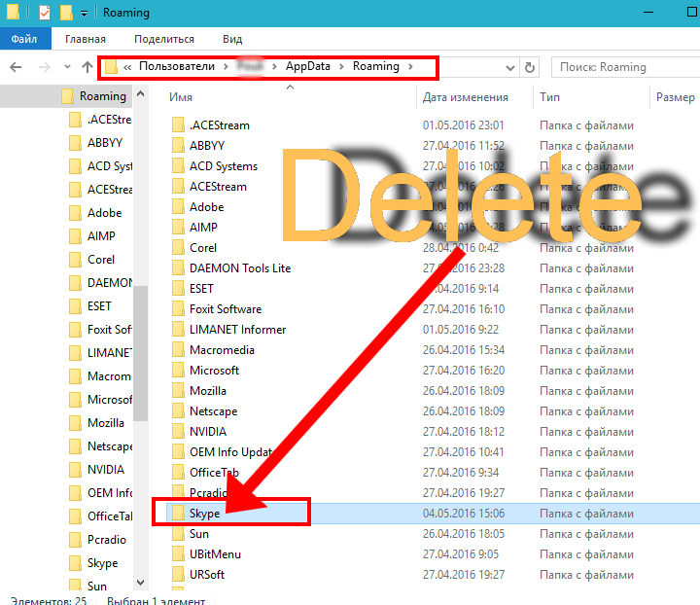Expand the breadcrumb chevron after Roaming

tap(411, 67)
